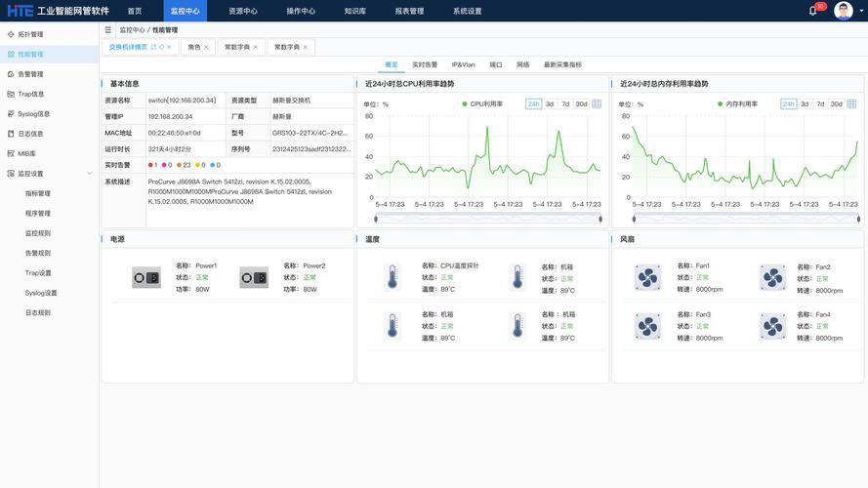868x488 pixels.
Task: Click the Fan1 fan icon
Action: click(647, 278)
